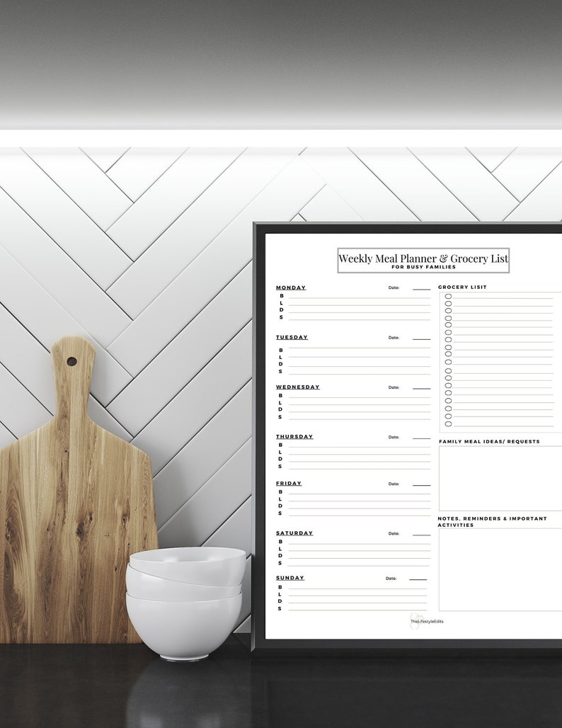Screen dimensions: 562x728
Task: Click Thursday's B breakfast line
Action: 359,445
